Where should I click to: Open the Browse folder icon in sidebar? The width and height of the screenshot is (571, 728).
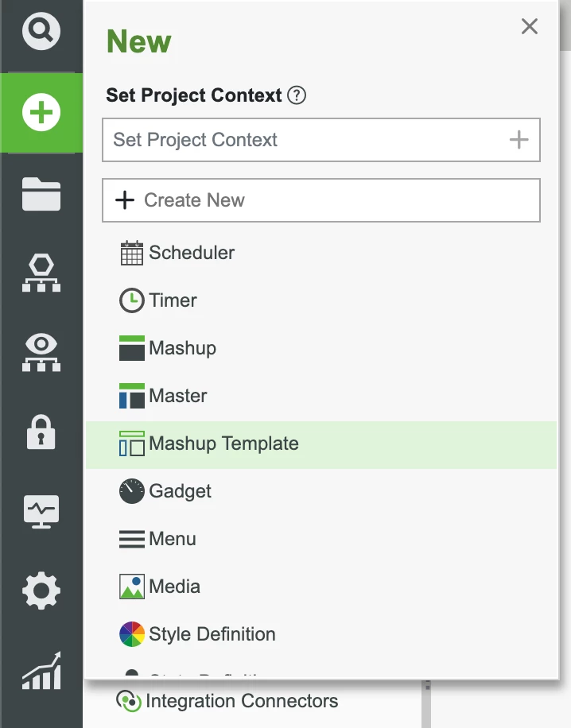click(x=41, y=193)
